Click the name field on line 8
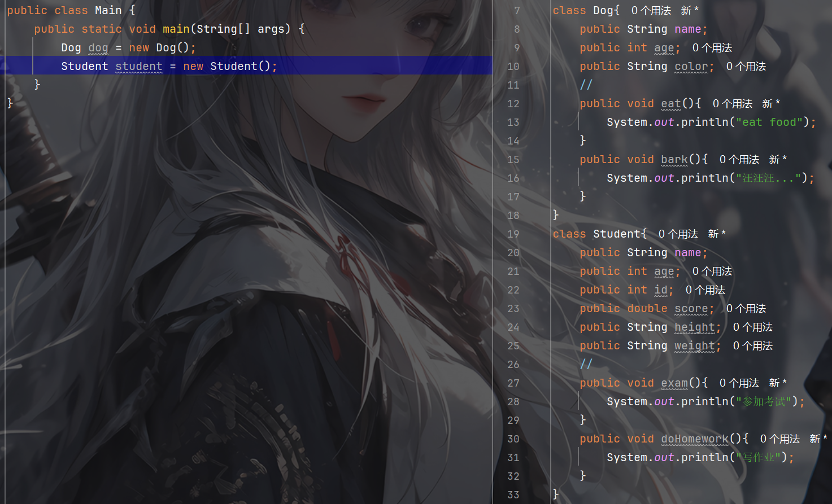Image resolution: width=832 pixels, height=504 pixels. click(x=688, y=29)
